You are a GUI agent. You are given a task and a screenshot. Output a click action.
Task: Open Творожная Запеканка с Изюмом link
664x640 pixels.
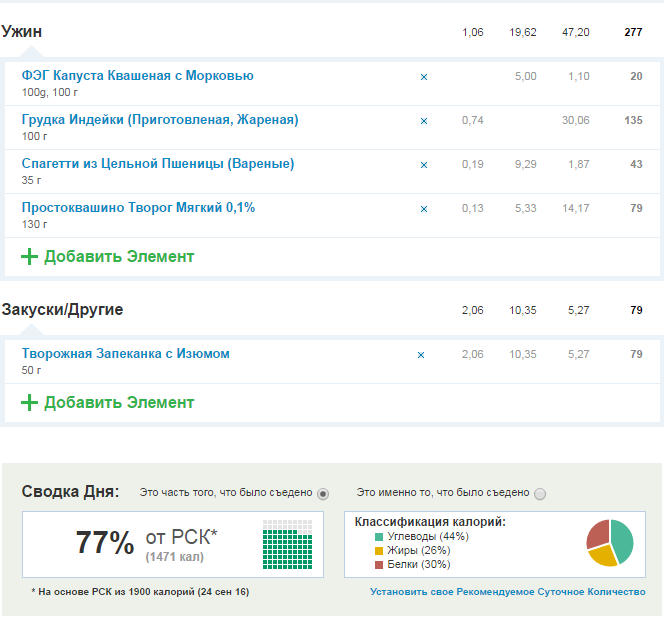[125, 354]
